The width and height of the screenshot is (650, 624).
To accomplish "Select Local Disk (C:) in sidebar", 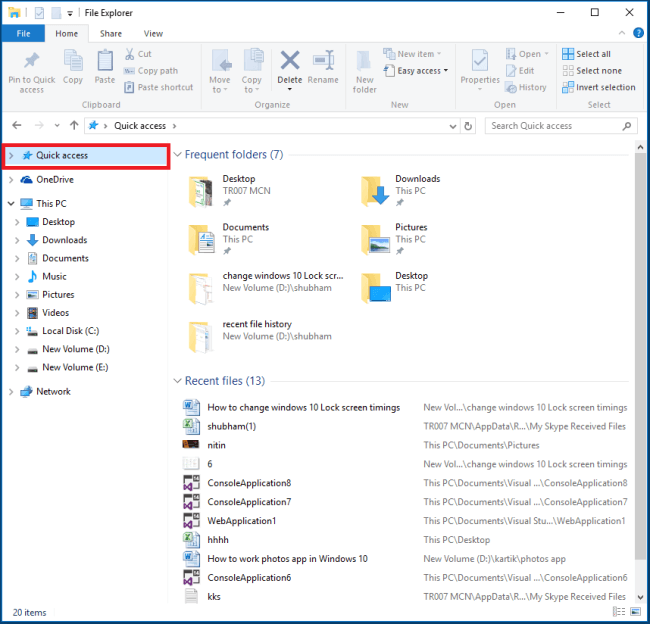I will tap(70, 331).
